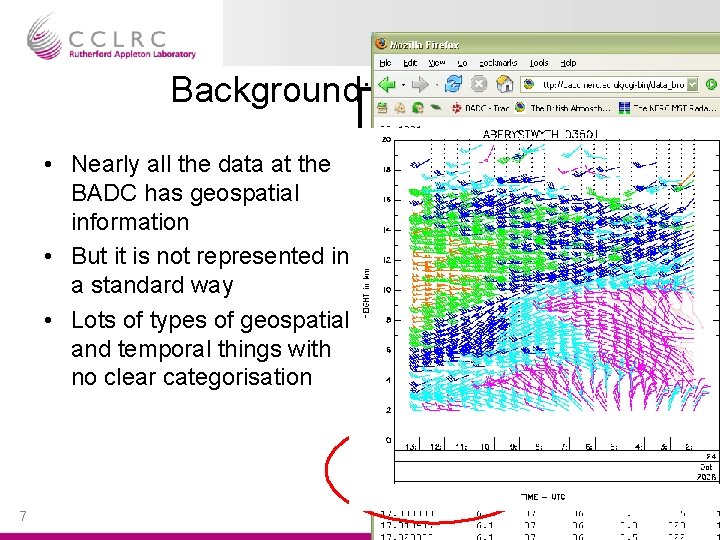720x540 pixels.
Task: Expand the address bar URL dropdown
Action: point(692,84)
